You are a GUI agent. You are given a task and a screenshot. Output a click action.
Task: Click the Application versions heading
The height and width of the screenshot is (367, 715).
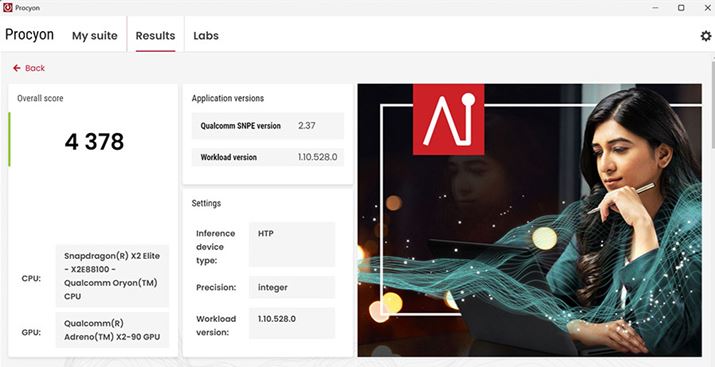(x=228, y=98)
